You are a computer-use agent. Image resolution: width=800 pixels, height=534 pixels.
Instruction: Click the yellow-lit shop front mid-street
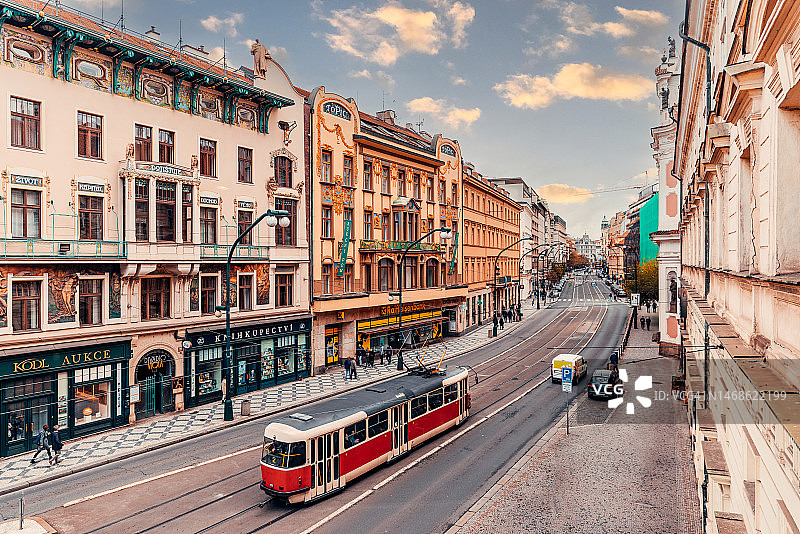[400, 330]
